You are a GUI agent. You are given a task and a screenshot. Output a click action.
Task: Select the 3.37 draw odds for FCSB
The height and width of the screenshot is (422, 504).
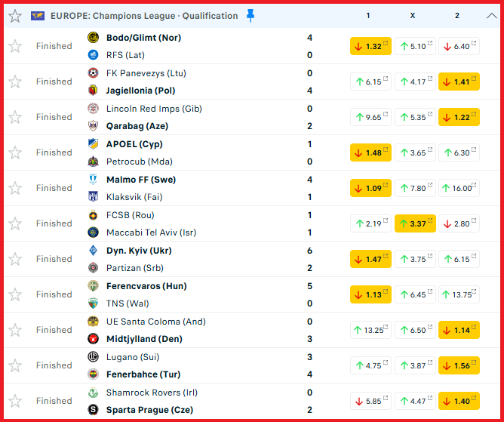[415, 223]
